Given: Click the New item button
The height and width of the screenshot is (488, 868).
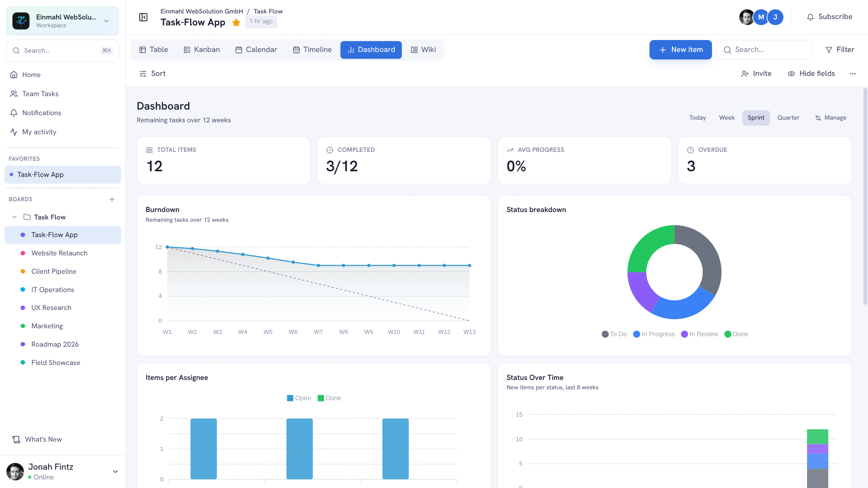Looking at the screenshot, I should (681, 50).
